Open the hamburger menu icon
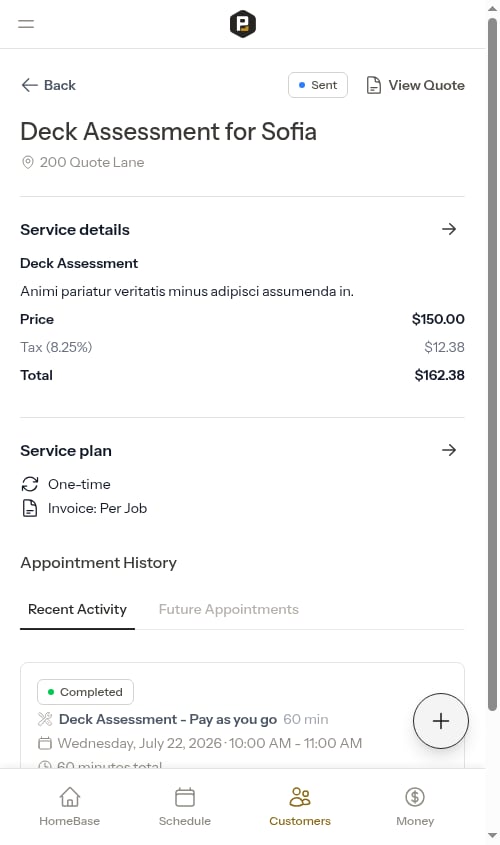The width and height of the screenshot is (500, 845). [x=26, y=24]
